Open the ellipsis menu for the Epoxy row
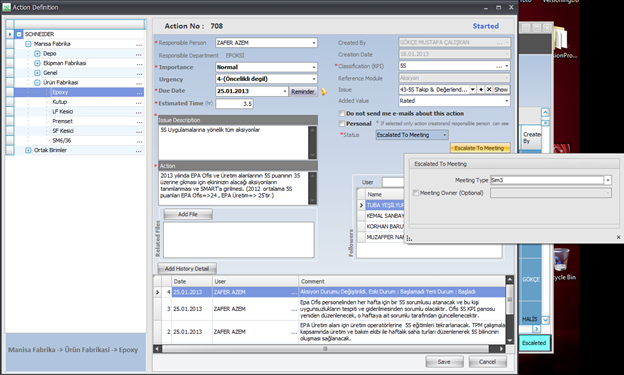 [139, 92]
